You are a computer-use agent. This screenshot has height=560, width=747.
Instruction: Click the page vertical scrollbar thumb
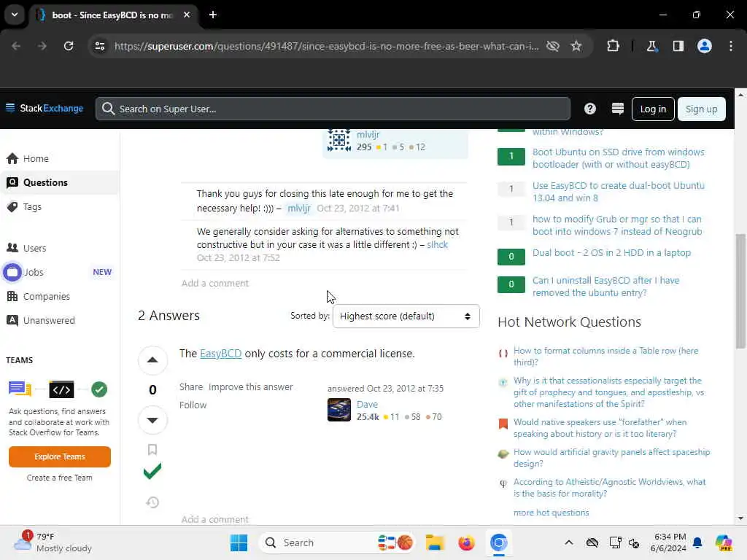(740, 290)
